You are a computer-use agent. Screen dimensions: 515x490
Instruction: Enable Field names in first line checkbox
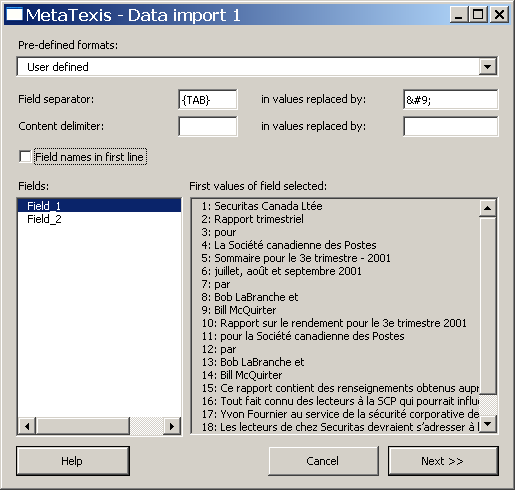pos(25,157)
